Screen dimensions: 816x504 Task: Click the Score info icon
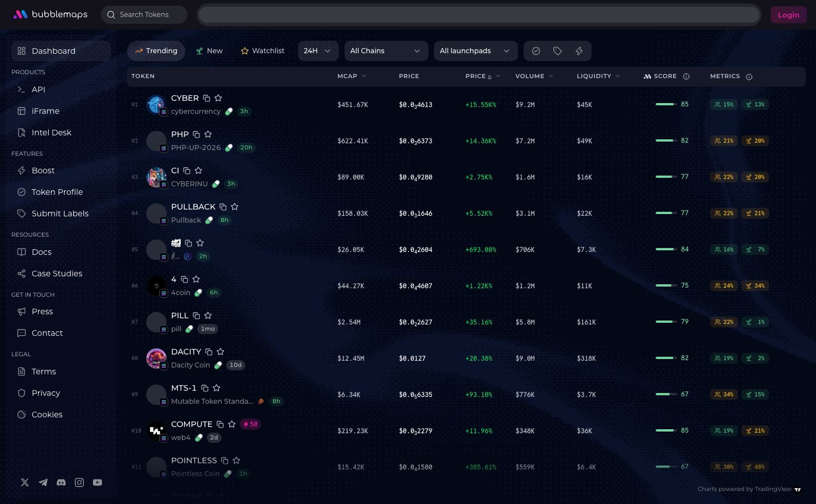pyautogui.click(x=686, y=76)
